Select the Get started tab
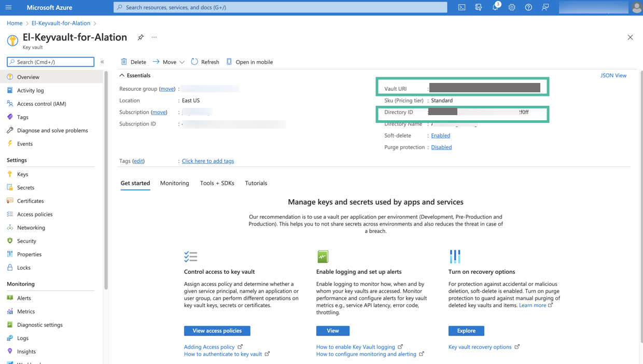The width and height of the screenshot is (643, 364). point(135,183)
